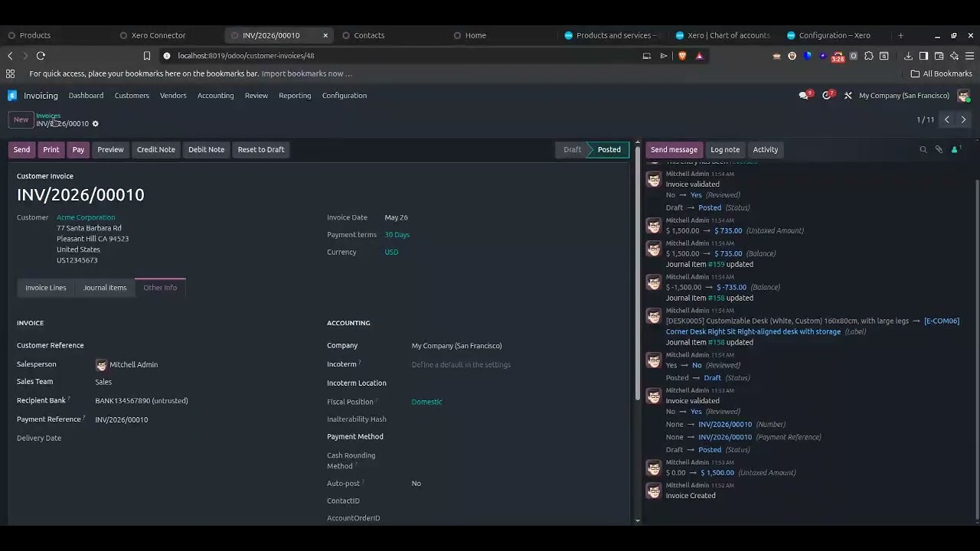
Task: Click the Log note button
Action: (725, 150)
